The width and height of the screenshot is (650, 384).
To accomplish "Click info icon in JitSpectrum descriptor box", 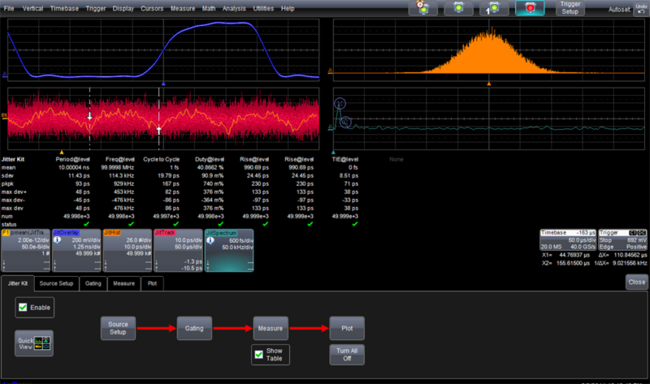I will click(210, 241).
